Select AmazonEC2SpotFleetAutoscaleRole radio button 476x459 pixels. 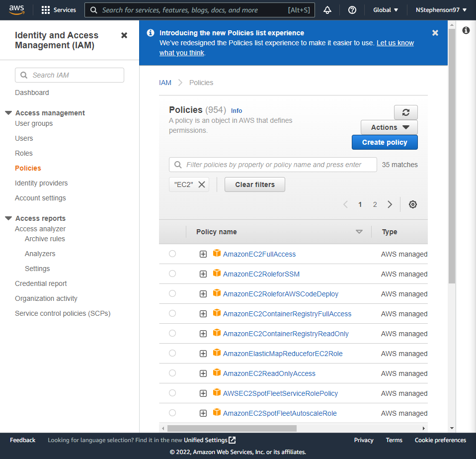[x=172, y=413]
